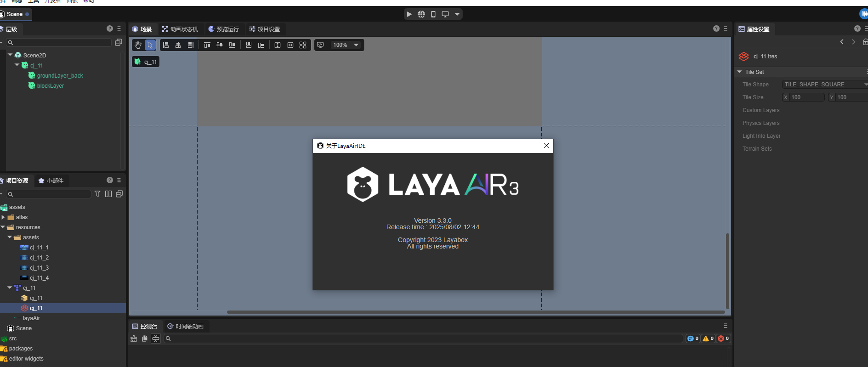The width and height of the screenshot is (868, 367).
Task: Select the cj_11_1 image asset
Action: point(39,248)
